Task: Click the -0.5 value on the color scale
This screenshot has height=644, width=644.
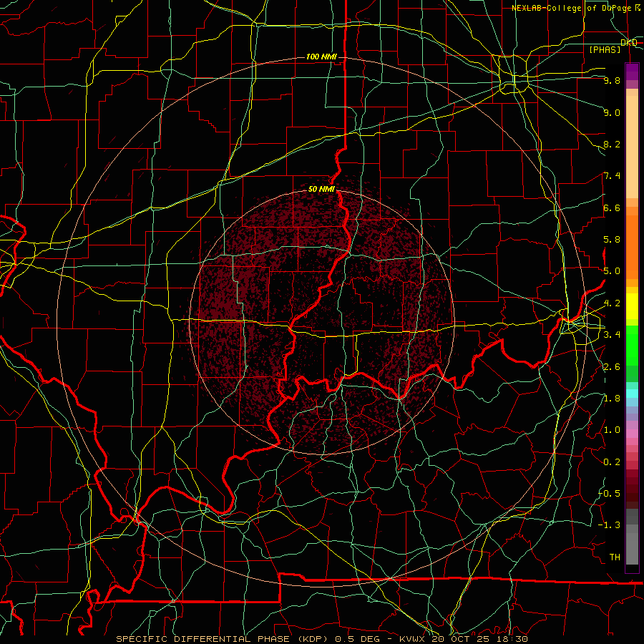Action: click(x=610, y=493)
